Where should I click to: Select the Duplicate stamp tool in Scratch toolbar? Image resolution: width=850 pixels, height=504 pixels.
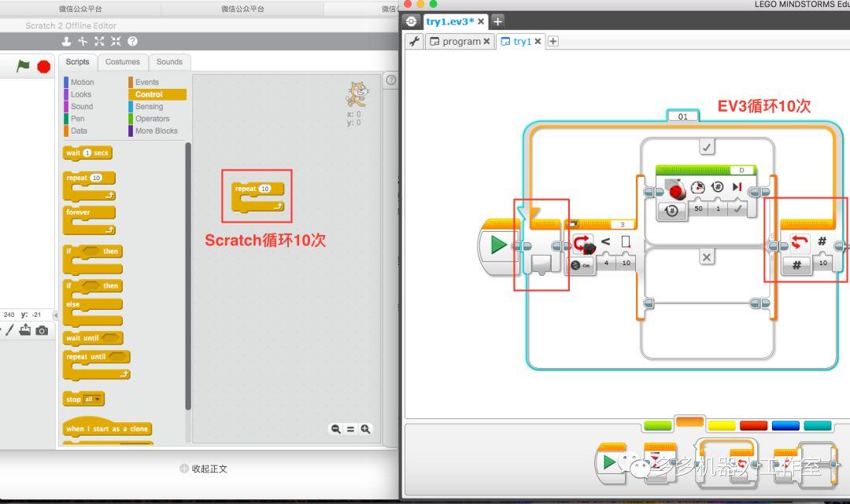[66, 41]
